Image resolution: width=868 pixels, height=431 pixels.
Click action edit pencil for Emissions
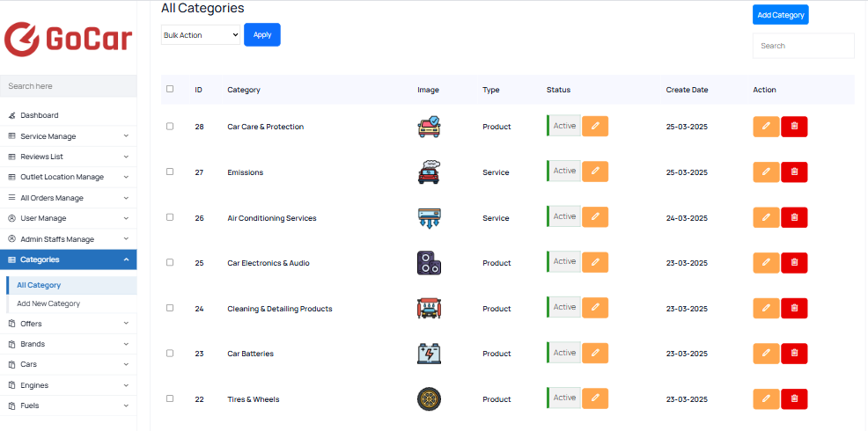[x=766, y=172]
